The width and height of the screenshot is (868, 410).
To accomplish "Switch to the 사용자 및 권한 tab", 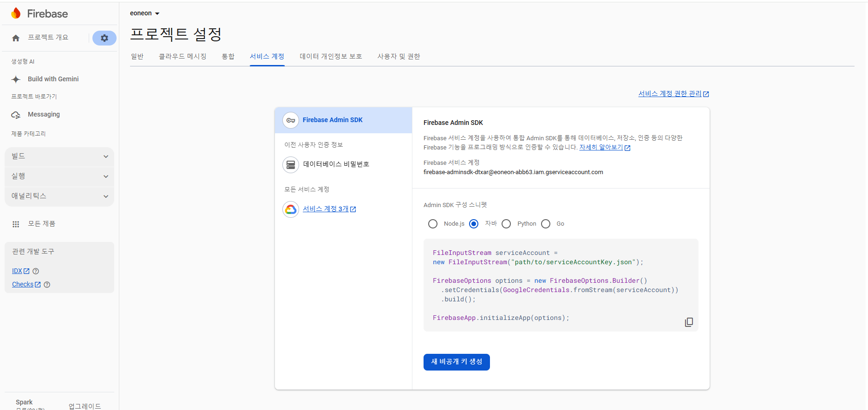I will 398,56.
